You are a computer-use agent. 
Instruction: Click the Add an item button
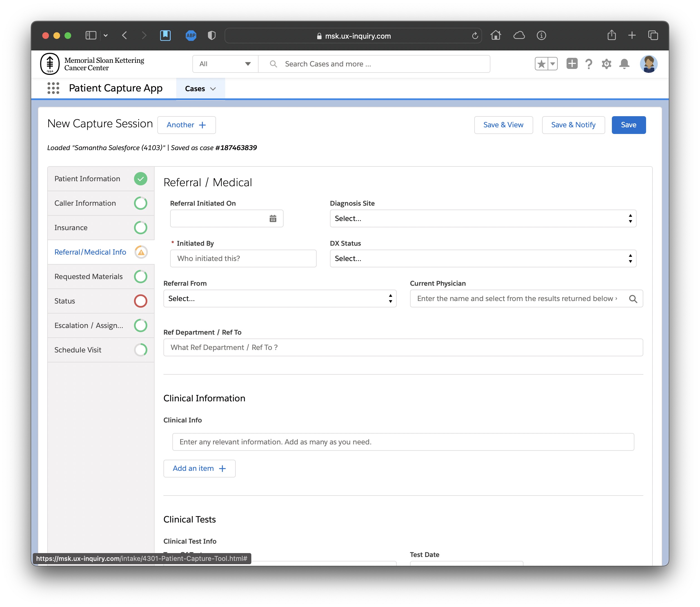(x=199, y=469)
